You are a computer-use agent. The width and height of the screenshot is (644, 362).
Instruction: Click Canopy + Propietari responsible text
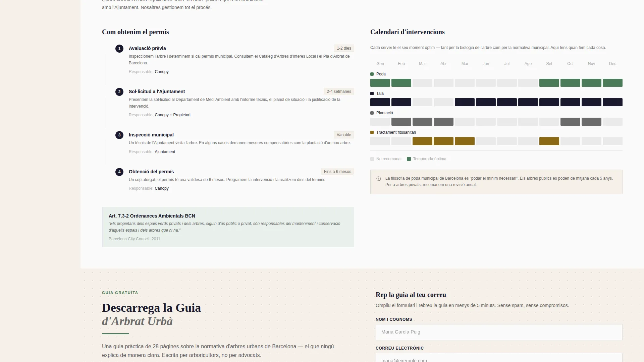(172, 115)
